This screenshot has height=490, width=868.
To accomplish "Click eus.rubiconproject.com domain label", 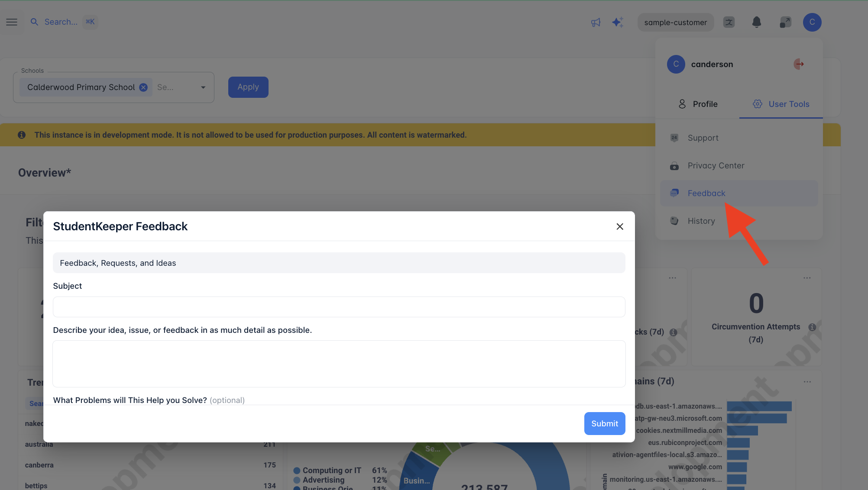I will click(685, 442).
